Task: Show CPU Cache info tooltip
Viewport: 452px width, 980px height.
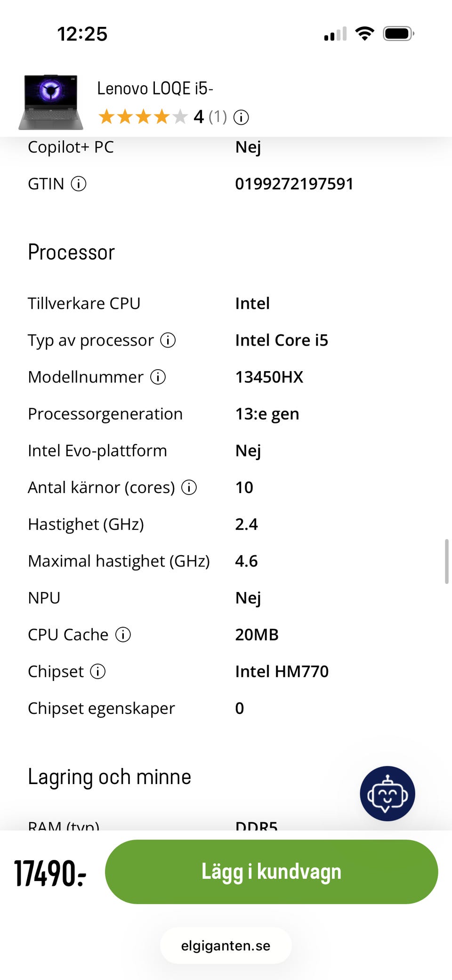Action: point(123,635)
